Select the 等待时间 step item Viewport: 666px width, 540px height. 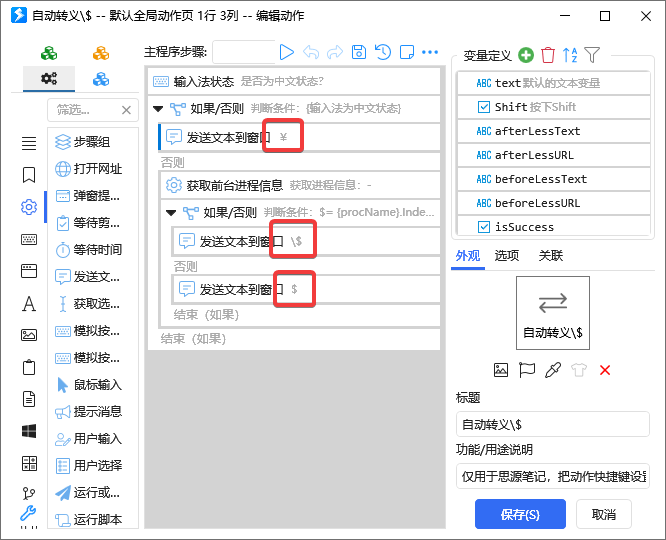(93, 249)
